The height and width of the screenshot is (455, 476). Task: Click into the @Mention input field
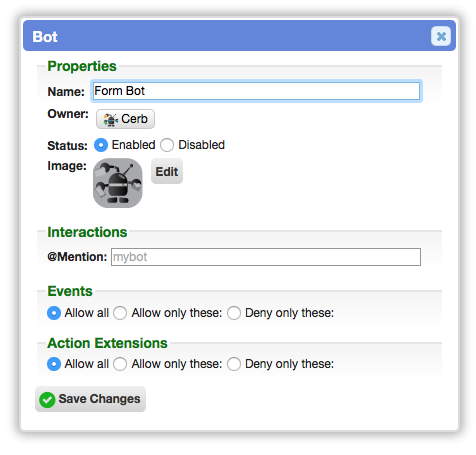coord(266,257)
